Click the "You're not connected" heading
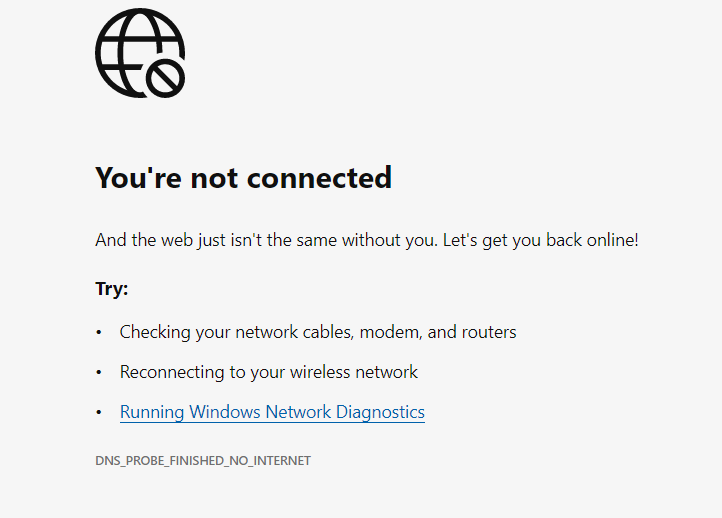 [243, 178]
